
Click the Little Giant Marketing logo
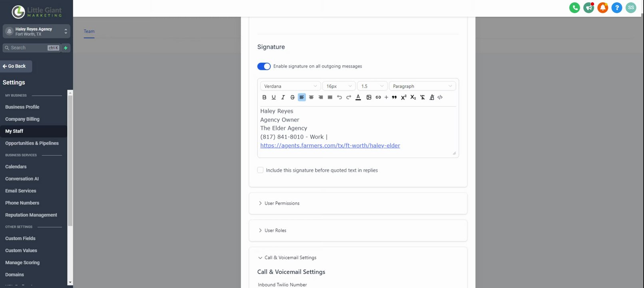point(37,12)
